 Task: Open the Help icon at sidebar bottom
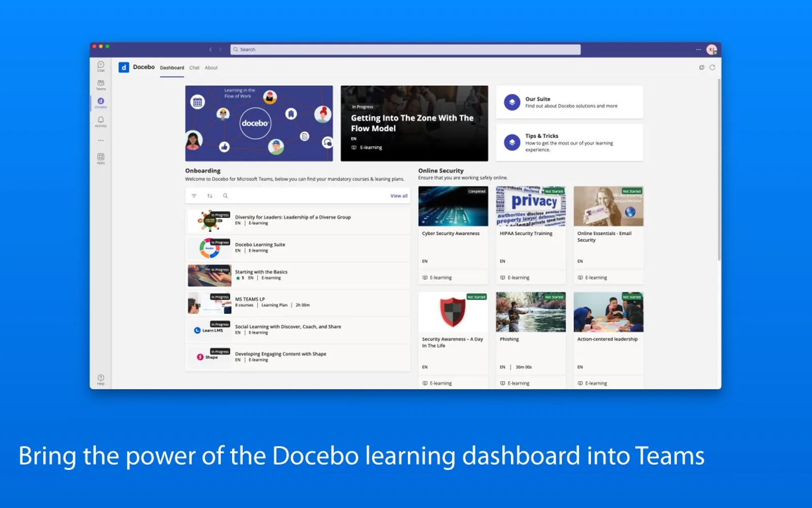click(100, 379)
